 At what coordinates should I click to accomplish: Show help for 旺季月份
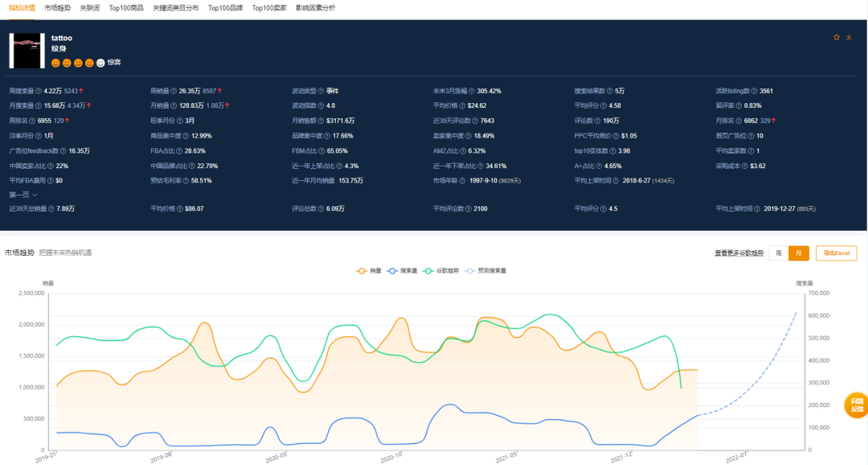(180, 120)
